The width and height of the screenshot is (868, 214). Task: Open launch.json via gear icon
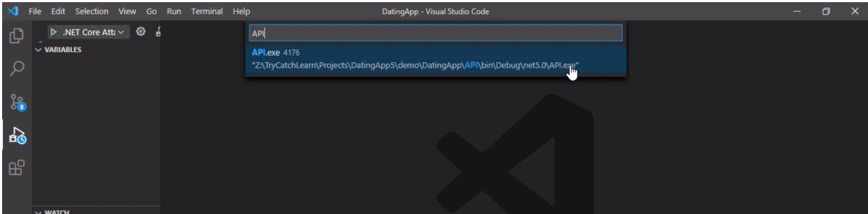[x=141, y=32]
